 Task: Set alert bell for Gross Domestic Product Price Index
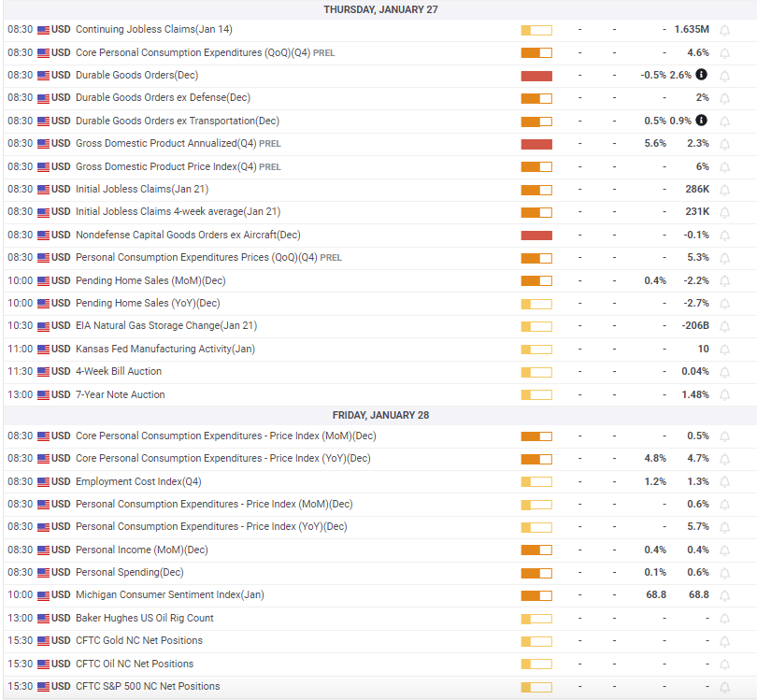[x=724, y=167]
